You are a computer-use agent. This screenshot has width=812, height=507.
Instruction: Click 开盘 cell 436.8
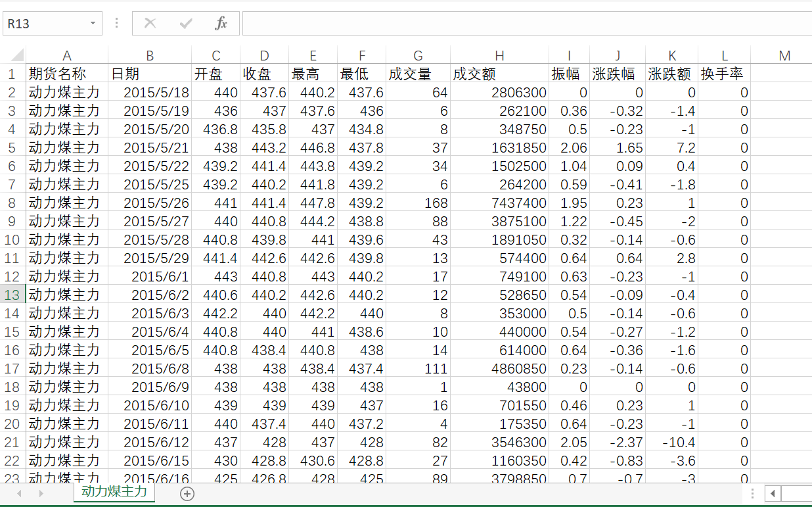(216, 129)
